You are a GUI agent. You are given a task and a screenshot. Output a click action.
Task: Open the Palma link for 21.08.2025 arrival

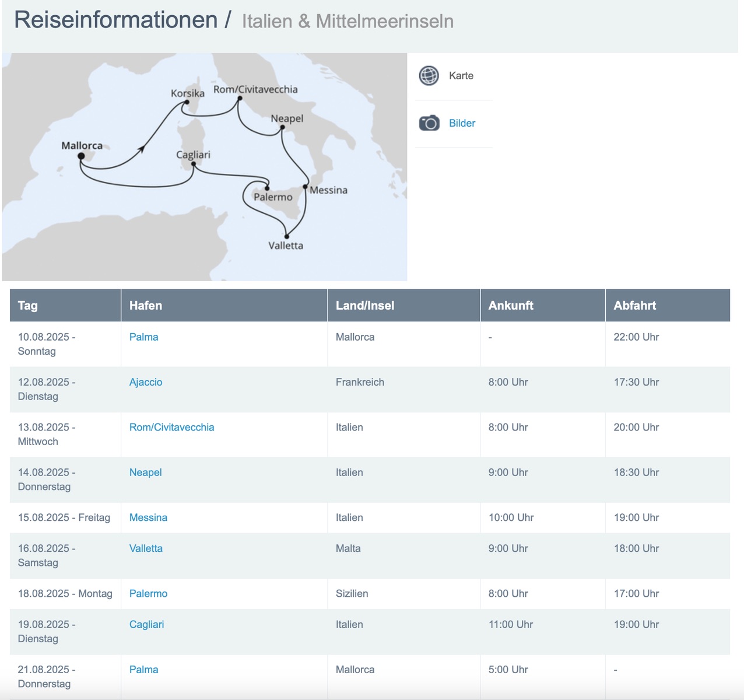click(x=143, y=670)
